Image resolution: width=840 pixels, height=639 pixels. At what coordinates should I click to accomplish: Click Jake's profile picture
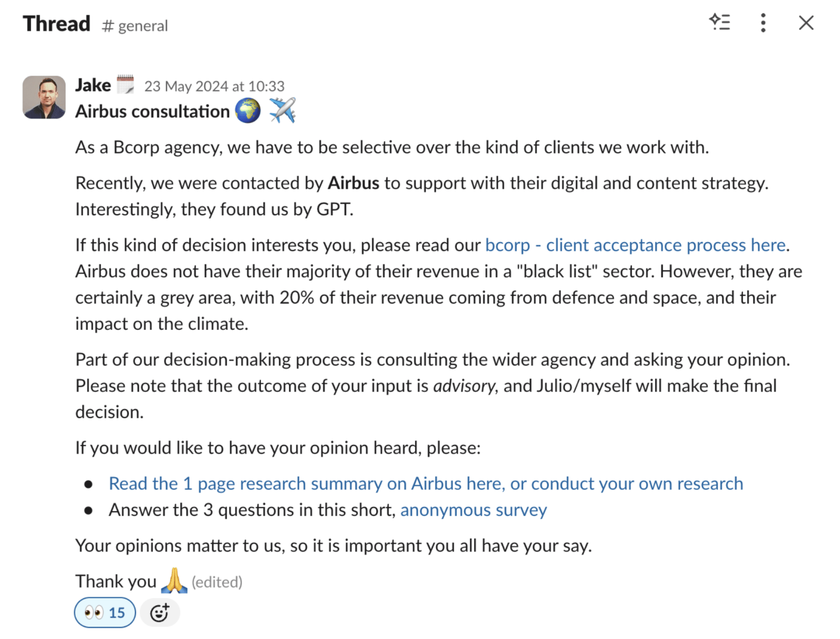pos(44,97)
